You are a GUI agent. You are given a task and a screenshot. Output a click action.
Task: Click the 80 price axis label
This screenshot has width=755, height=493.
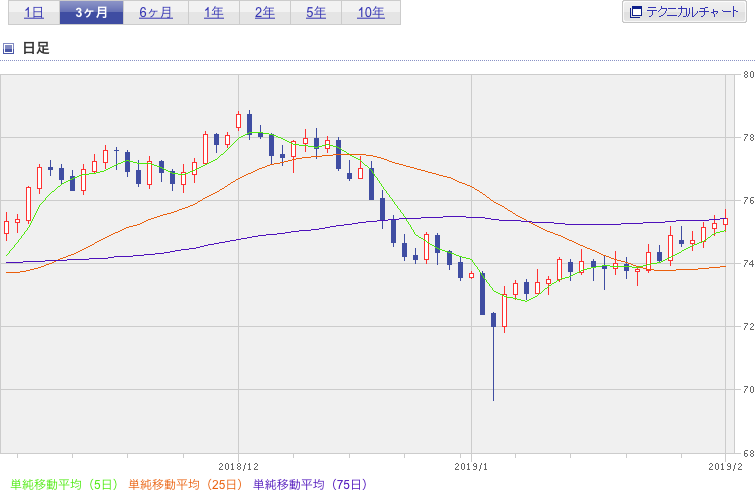[748, 75]
